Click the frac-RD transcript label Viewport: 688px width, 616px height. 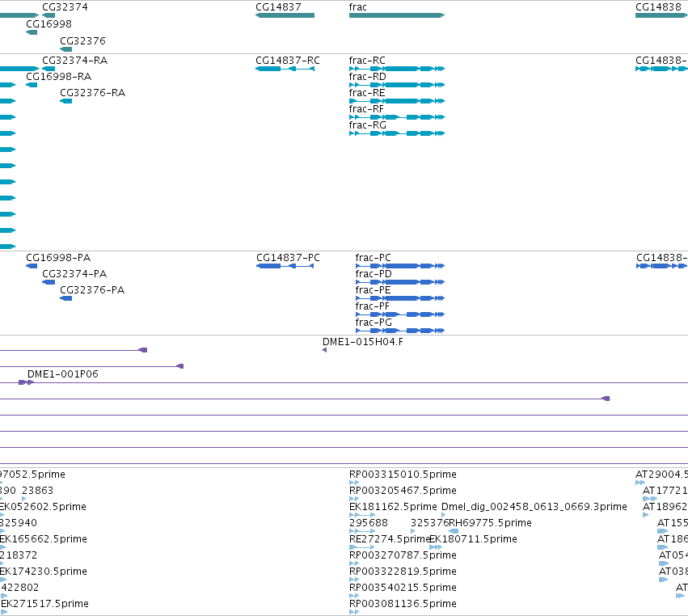(368, 77)
